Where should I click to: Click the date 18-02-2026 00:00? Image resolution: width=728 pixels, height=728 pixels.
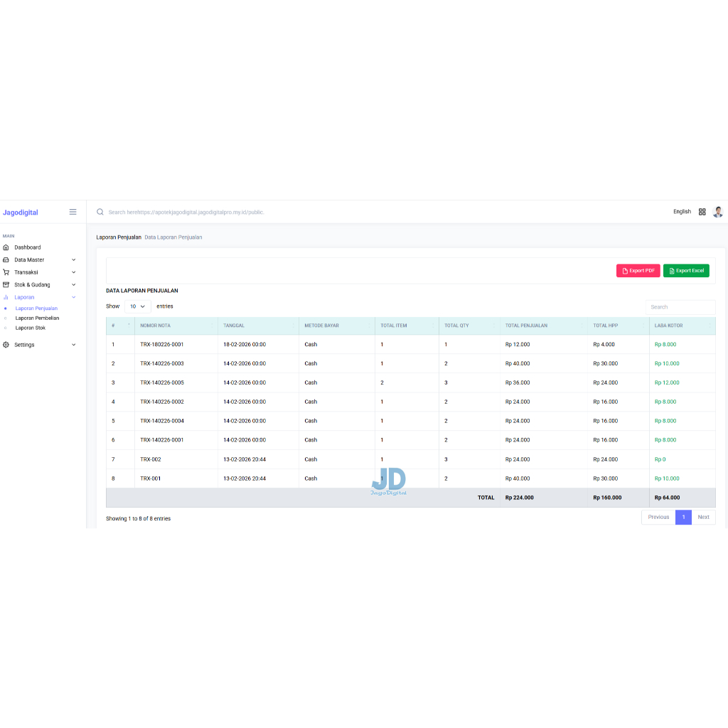[x=245, y=345]
